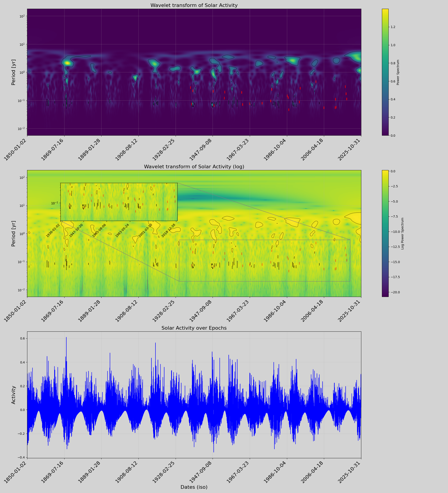Click the 'Solar Activity over Epochs' title
The height and width of the screenshot is (493, 448).
tap(194, 328)
